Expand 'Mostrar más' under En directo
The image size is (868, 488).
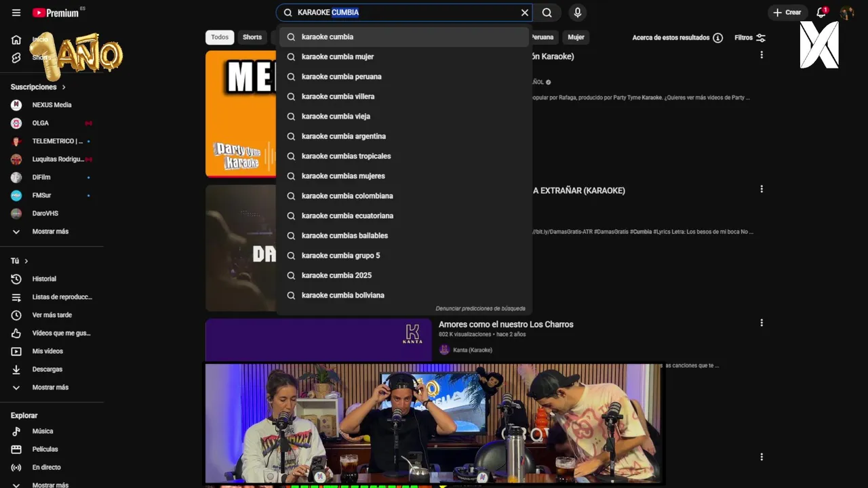(52, 484)
